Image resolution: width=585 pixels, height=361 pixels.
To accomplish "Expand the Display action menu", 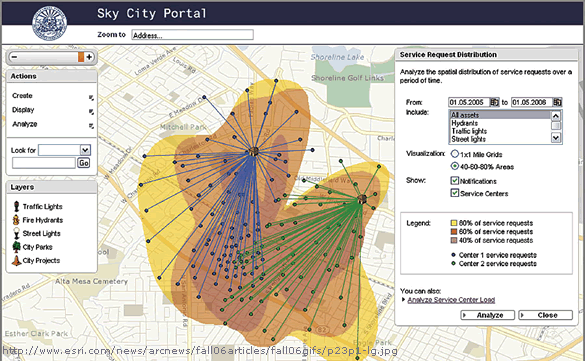I will (91, 112).
